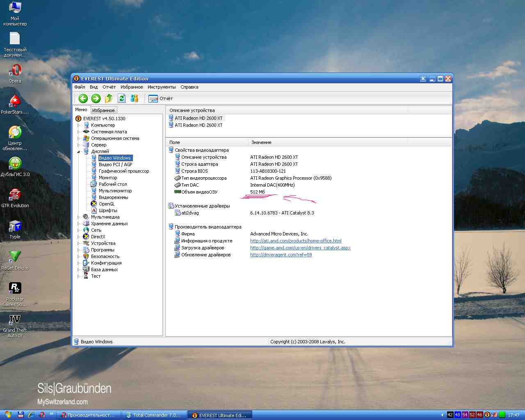Click the Тест hourglass icon

pyautogui.click(x=86, y=276)
